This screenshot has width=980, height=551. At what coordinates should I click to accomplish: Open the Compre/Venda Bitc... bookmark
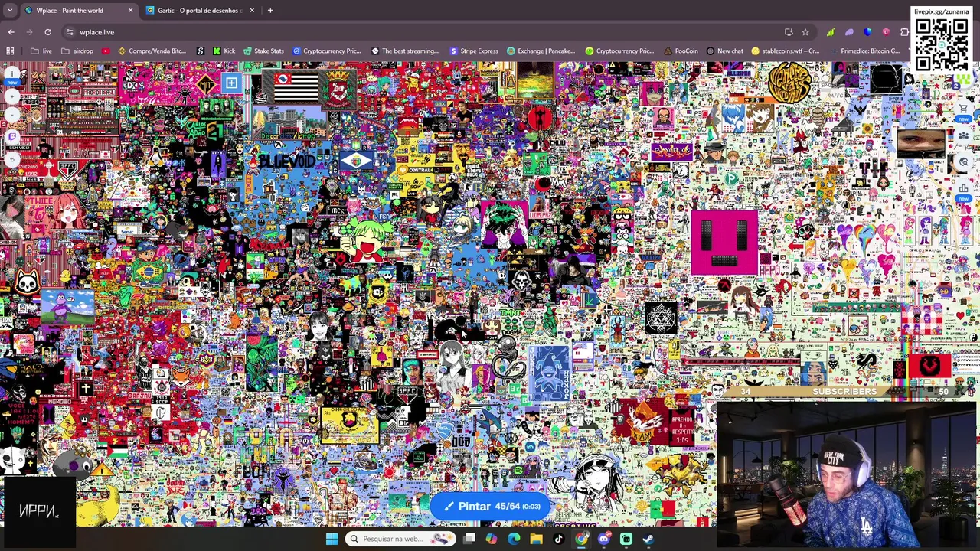tap(152, 51)
